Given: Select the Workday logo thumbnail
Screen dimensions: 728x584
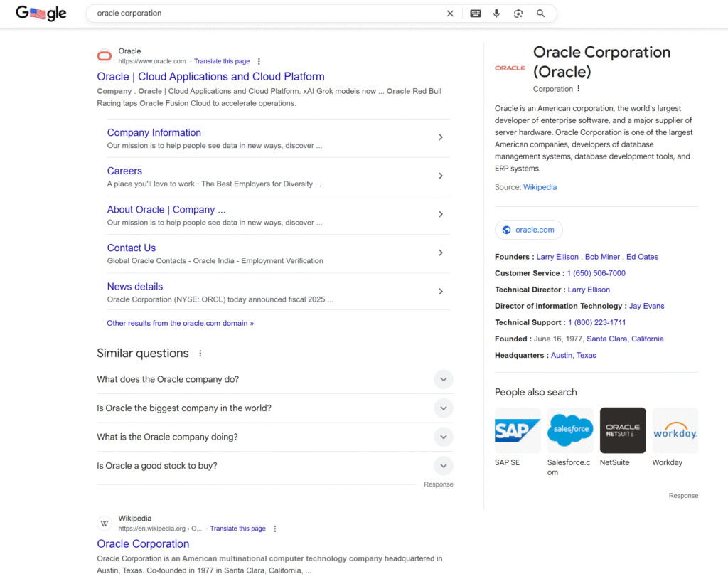Looking at the screenshot, I should coord(675,430).
